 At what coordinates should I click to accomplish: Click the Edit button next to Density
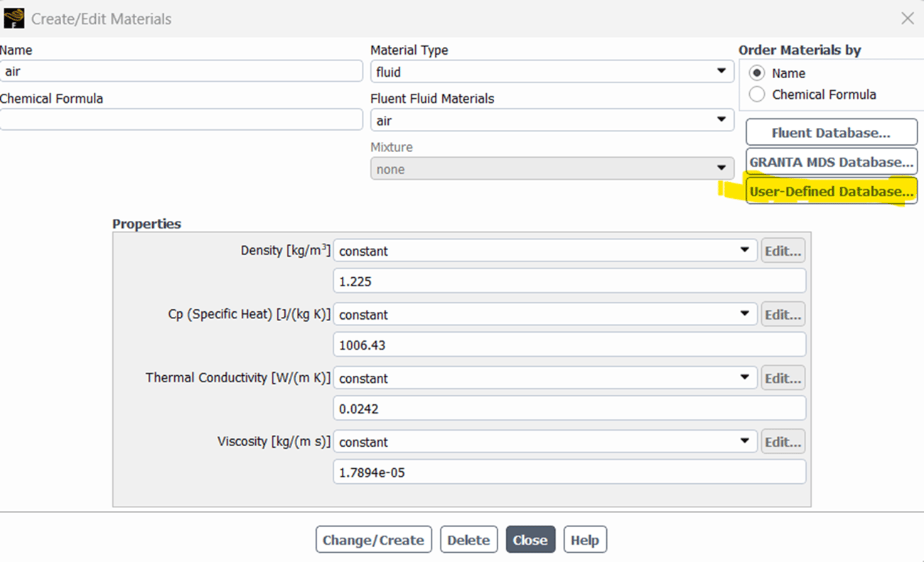click(x=783, y=250)
